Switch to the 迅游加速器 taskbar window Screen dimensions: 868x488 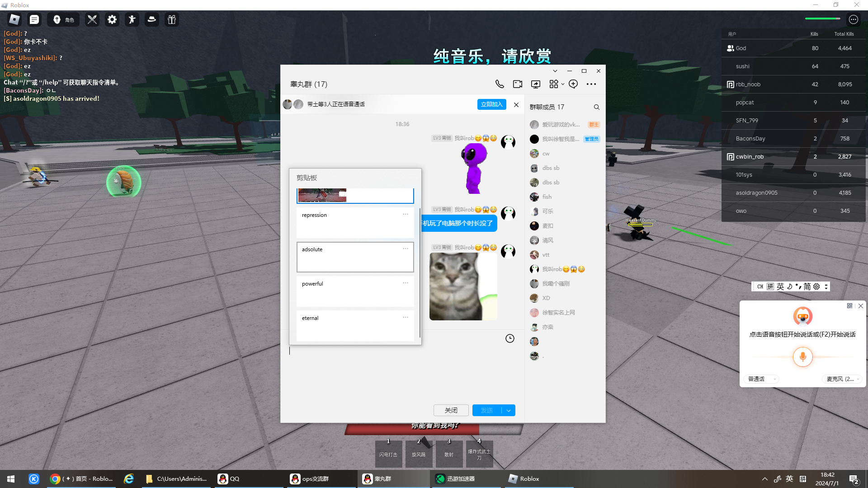pos(467,479)
